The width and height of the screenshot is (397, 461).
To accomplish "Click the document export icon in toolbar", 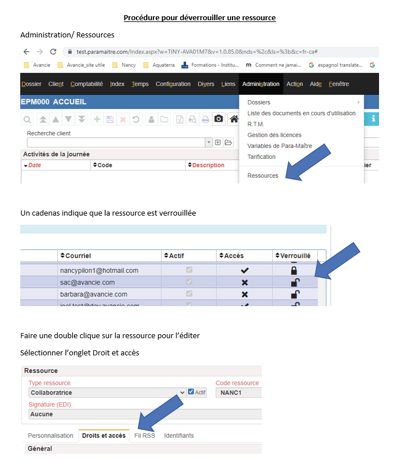I will pos(179,119).
